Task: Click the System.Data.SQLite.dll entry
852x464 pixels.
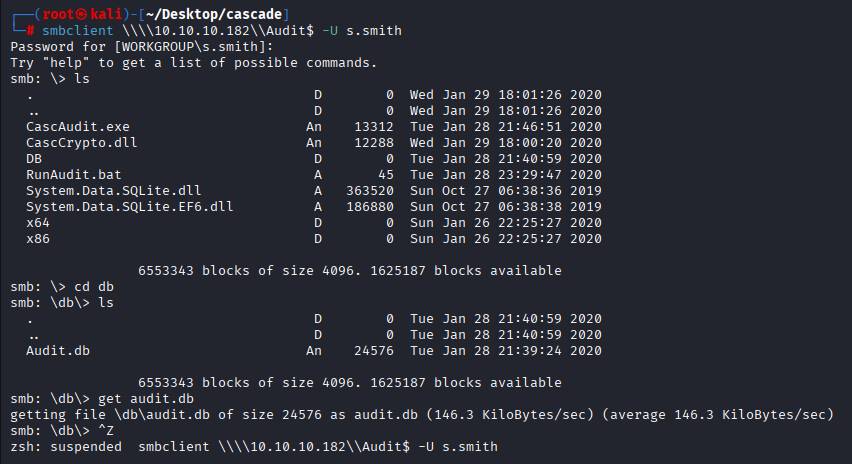Action: (114, 191)
